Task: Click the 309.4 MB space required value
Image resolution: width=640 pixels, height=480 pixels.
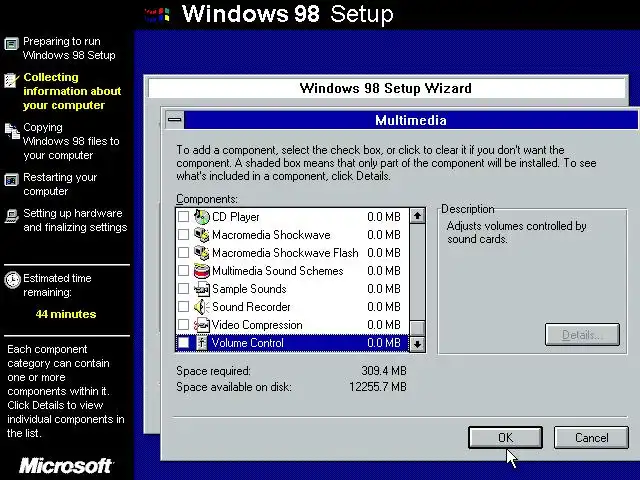Action: (x=384, y=371)
